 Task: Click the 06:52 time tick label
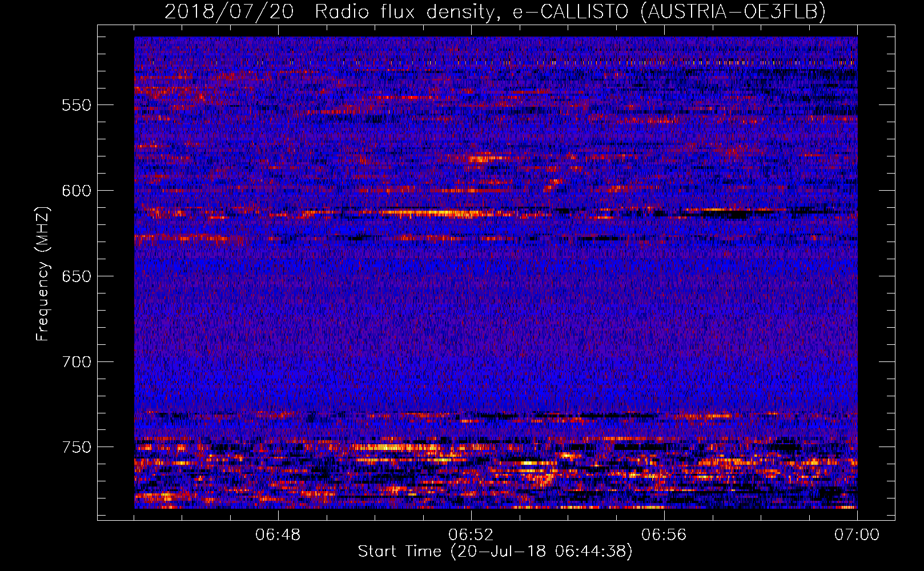click(x=471, y=535)
